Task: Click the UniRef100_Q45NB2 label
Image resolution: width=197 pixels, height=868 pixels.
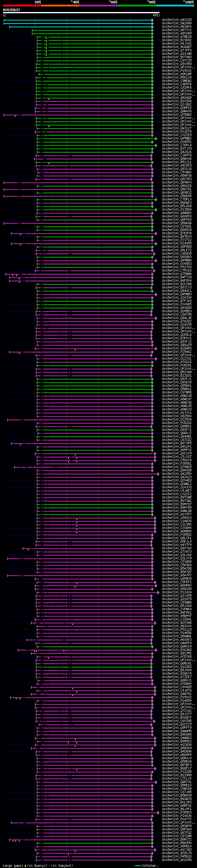Action: pyautogui.click(x=177, y=139)
